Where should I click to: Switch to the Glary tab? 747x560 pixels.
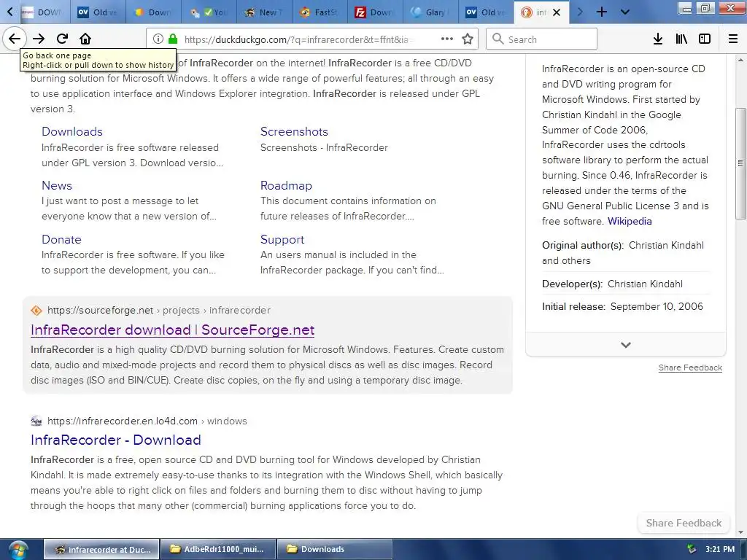pyautogui.click(x=430, y=12)
